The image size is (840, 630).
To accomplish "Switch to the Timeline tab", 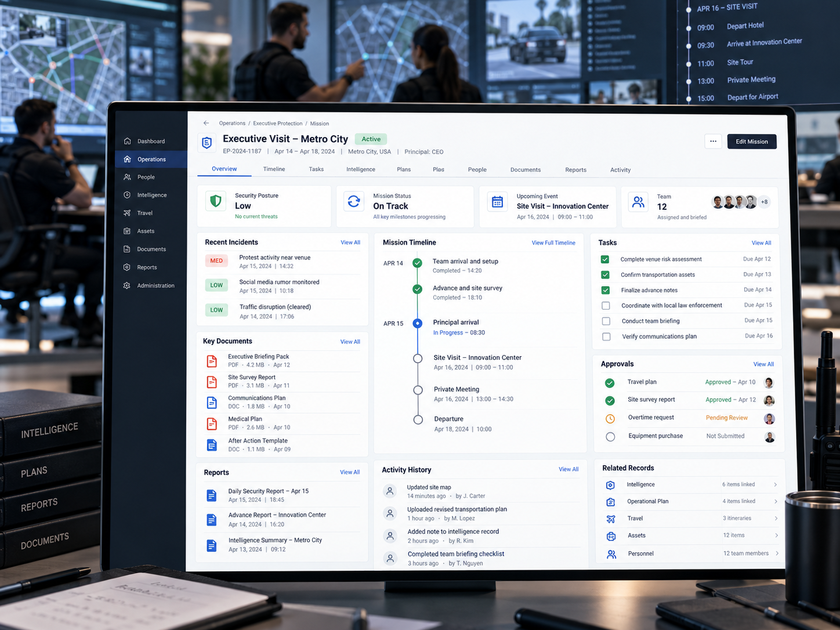I will click(274, 169).
